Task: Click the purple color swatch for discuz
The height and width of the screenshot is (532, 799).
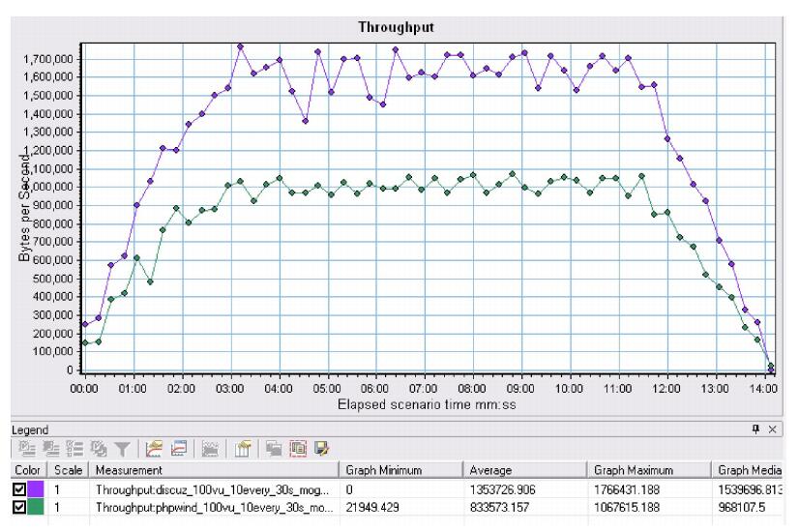Action: coord(36,490)
